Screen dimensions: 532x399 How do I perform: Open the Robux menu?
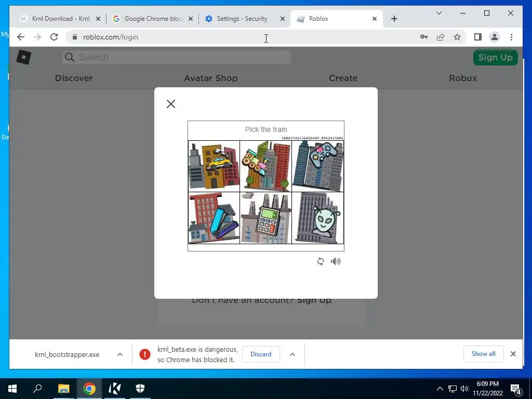463,78
